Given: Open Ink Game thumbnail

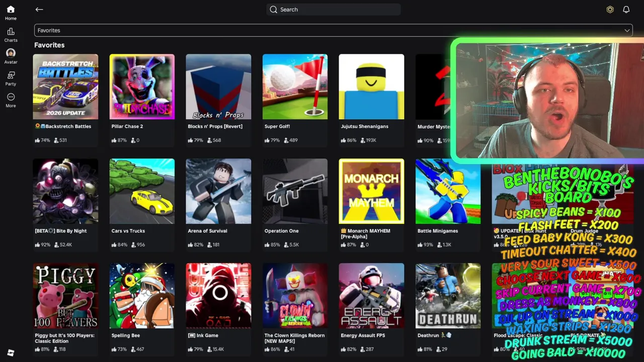Looking at the screenshot, I should pyautogui.click(x=218, y=296).
